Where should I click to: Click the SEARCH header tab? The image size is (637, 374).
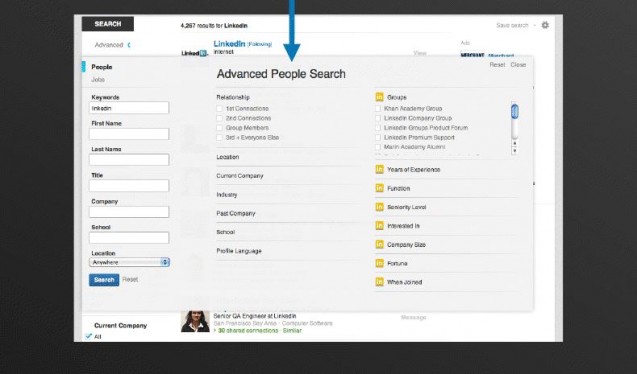click(x=108, y=24)
